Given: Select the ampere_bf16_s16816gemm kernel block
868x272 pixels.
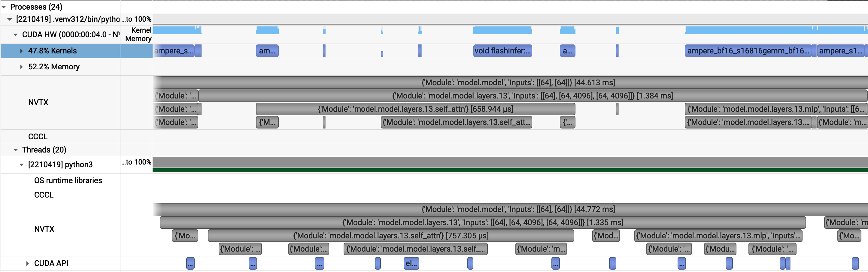Looking at the screenshot, I should 748,51.
